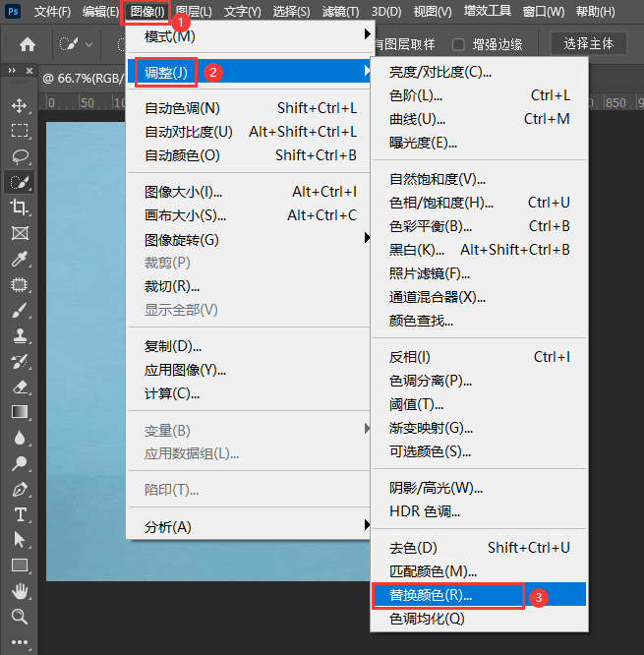Viewport: 644px width, 655px height.
Task: Open the Type menu
Action: click(242, 11)
